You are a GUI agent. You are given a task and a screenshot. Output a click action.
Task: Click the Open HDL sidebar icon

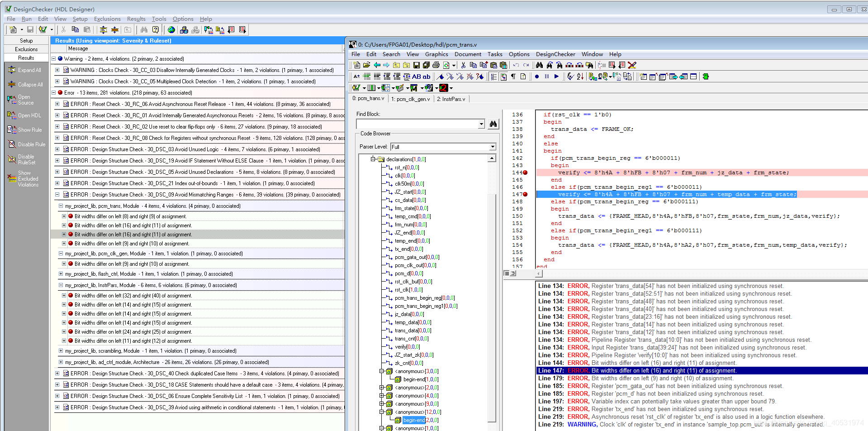click(x=12, y=115)
